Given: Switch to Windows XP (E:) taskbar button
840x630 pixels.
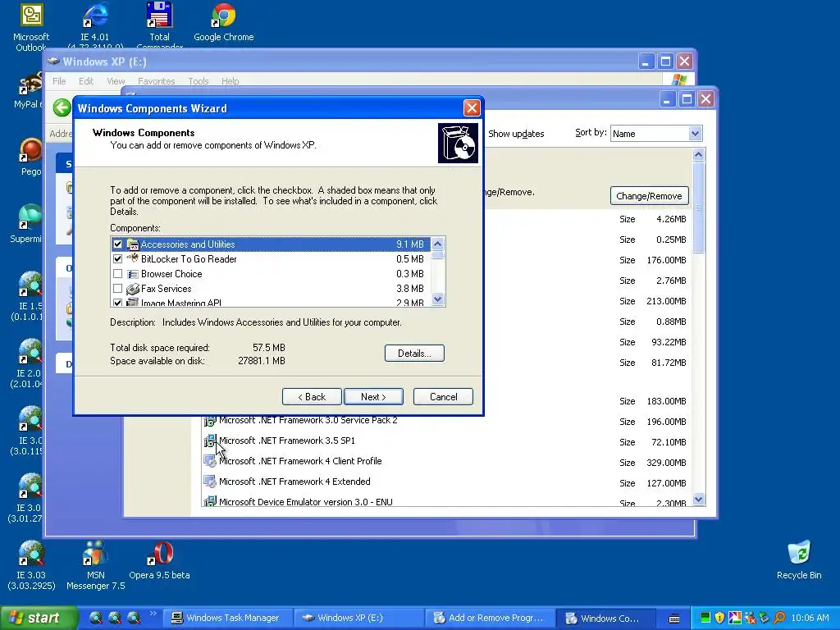Looking at the screenshot, I should click(x=358, y=618).
